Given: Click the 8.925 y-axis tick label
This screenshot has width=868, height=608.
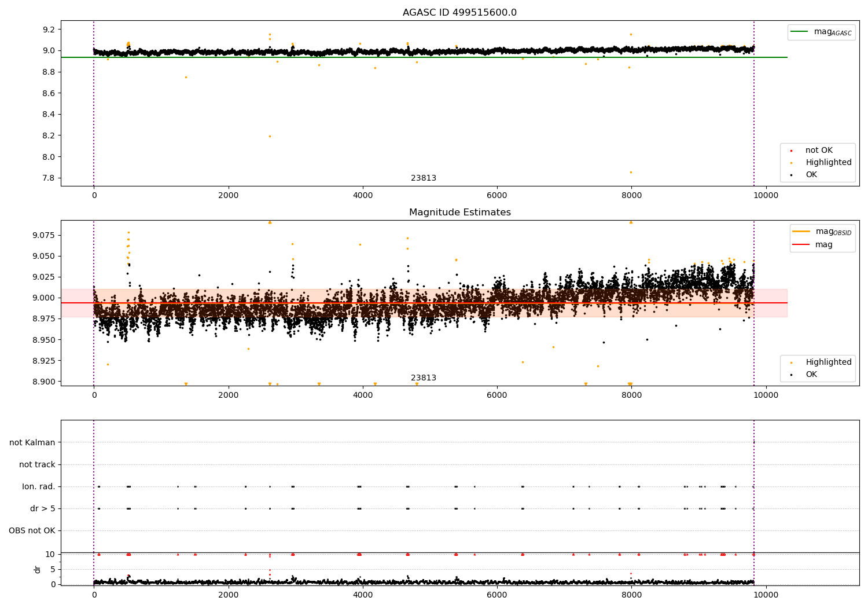Looking at the screenshot, I should pos(44,361).
